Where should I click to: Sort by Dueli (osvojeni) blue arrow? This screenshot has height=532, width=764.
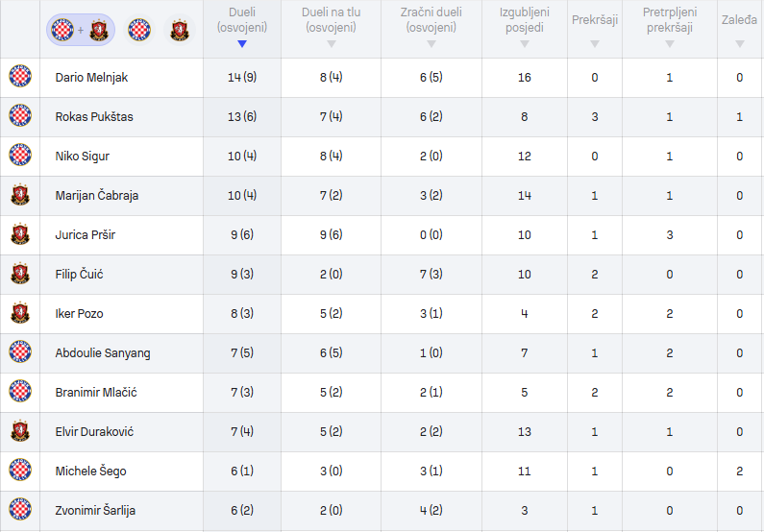coord(242,44)
